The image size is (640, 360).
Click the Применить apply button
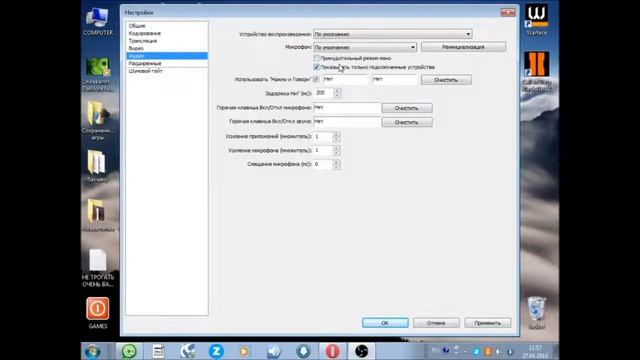(488, 323)
